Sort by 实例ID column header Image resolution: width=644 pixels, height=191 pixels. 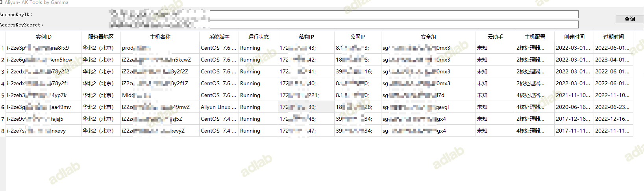pyautogui.click(x=43, y=37)
